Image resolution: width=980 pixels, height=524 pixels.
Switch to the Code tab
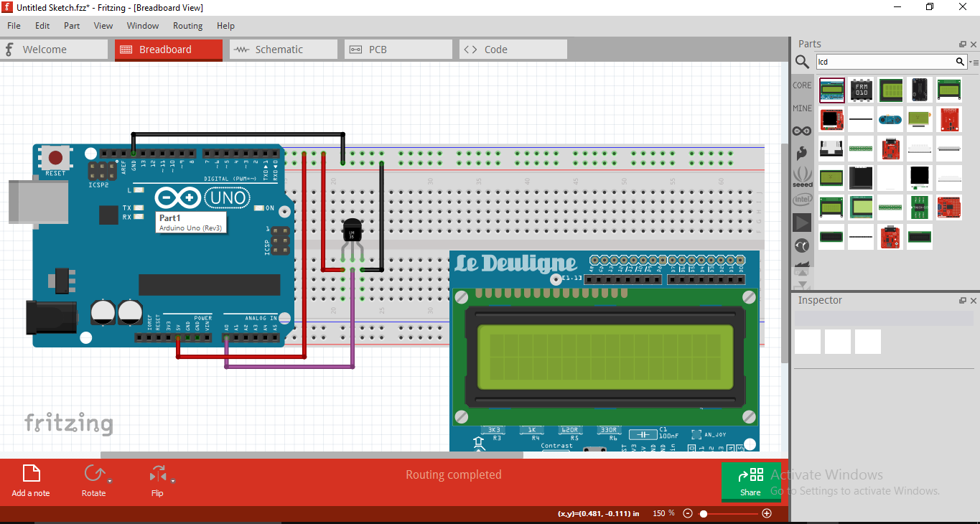513,50
